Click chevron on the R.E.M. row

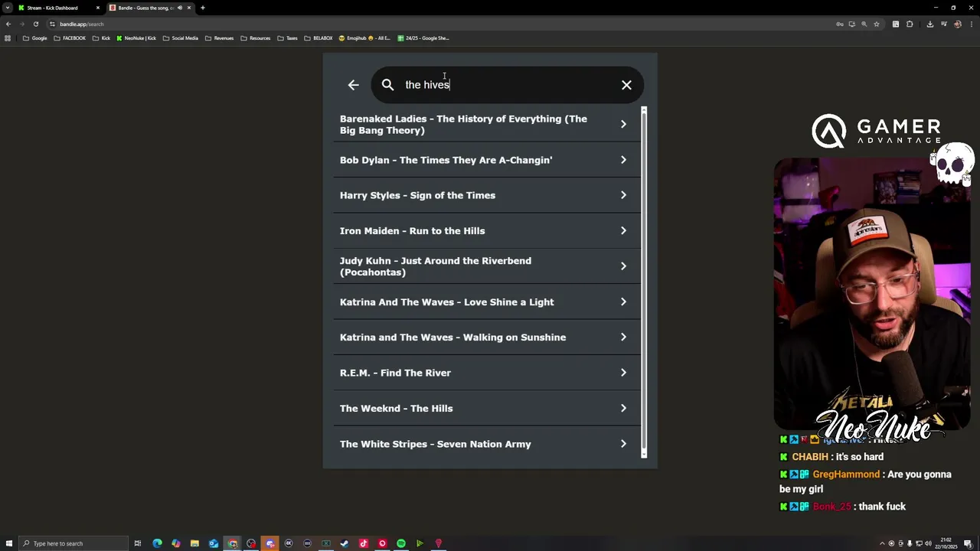pos(623,373)
